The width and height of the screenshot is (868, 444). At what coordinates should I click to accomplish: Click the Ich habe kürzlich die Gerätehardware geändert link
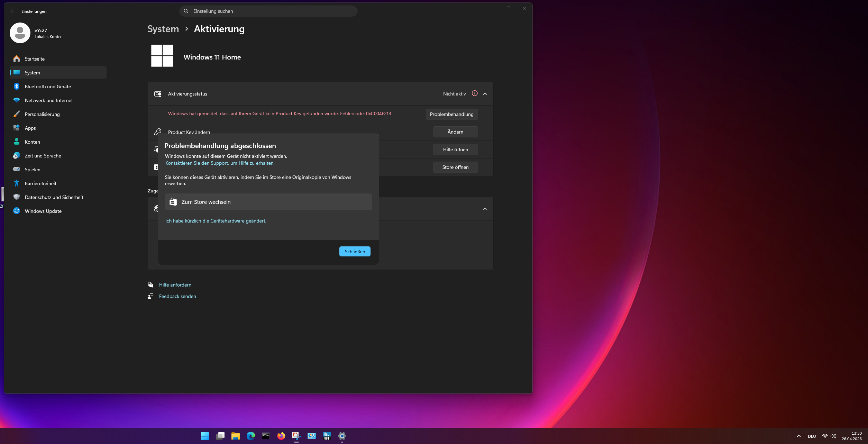point(216,221)
